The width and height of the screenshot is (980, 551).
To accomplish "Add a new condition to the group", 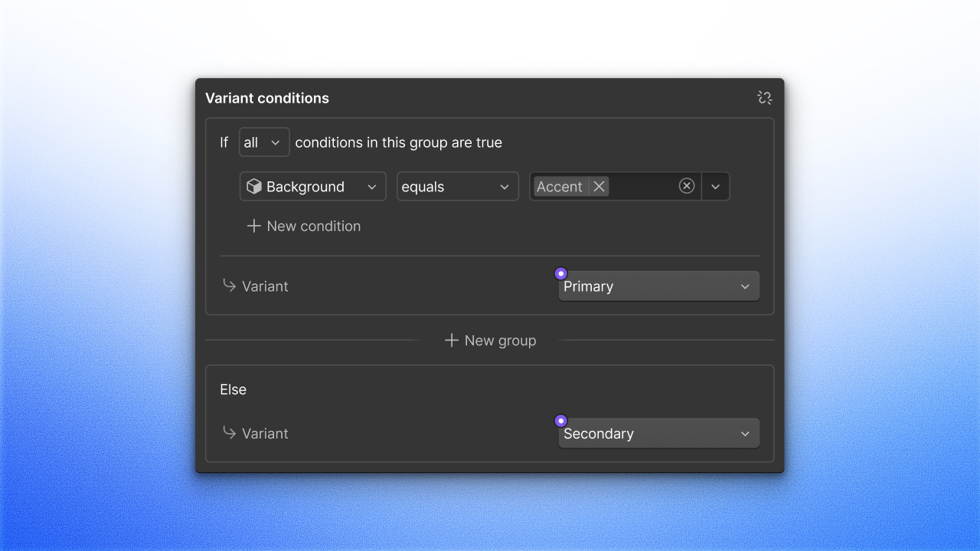I will coord(304,226).
